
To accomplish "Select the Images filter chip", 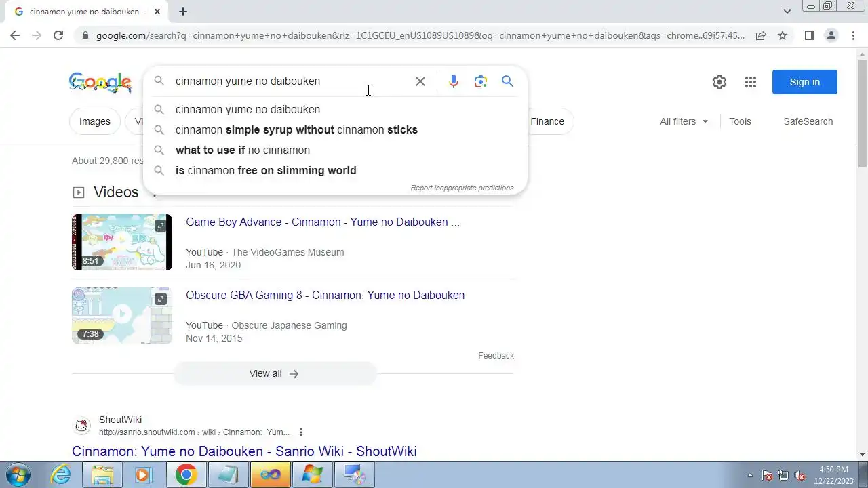I will (95, 121).
